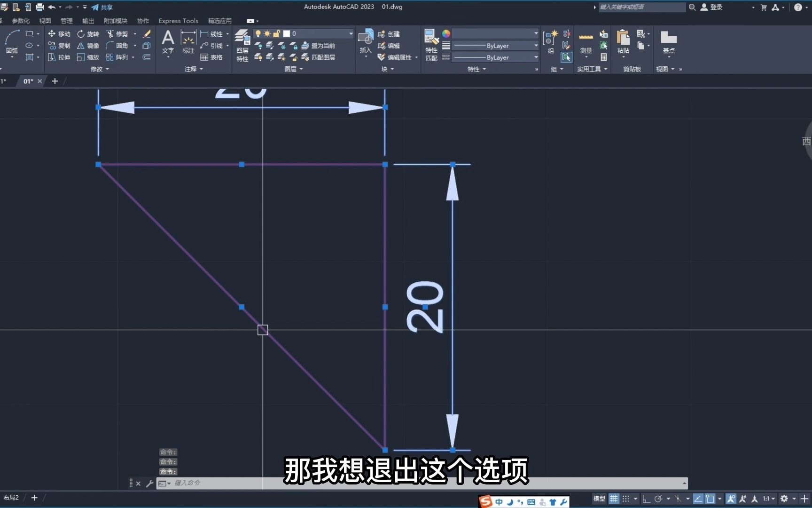Click the 共享 (Share) button
Screen dimensions: 812x508
tap(102, 7)
